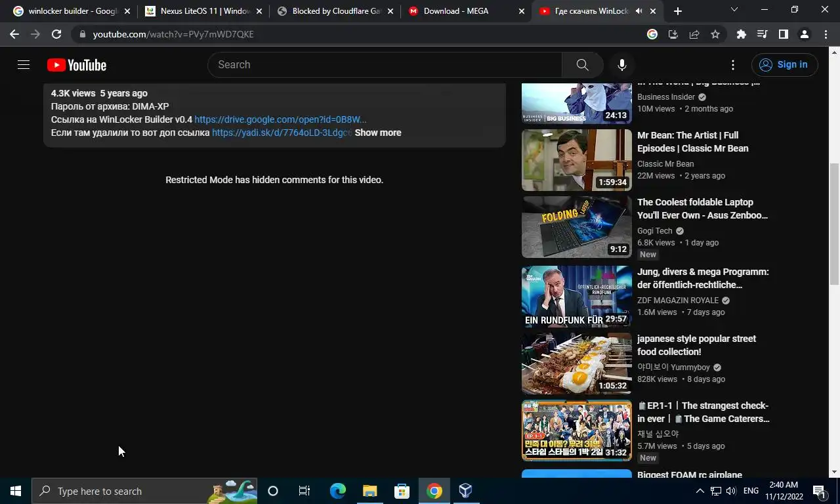Open tab search dropdown chevron
This screenshot has height=504, width=840.
[734, 9]
